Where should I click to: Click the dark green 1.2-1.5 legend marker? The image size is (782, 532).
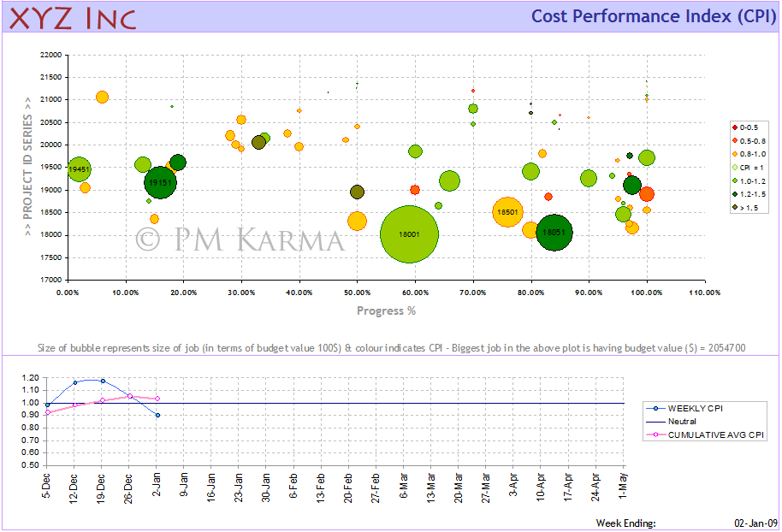734,193
